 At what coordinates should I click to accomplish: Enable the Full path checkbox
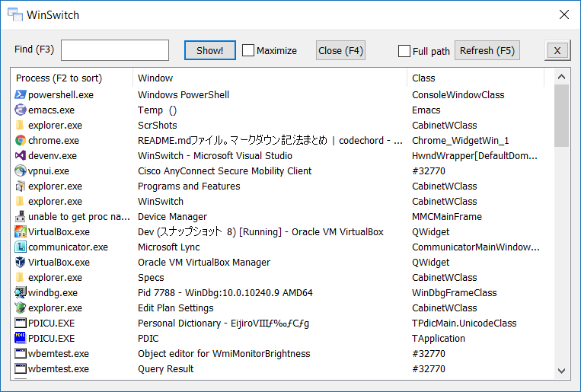(404, 51)
